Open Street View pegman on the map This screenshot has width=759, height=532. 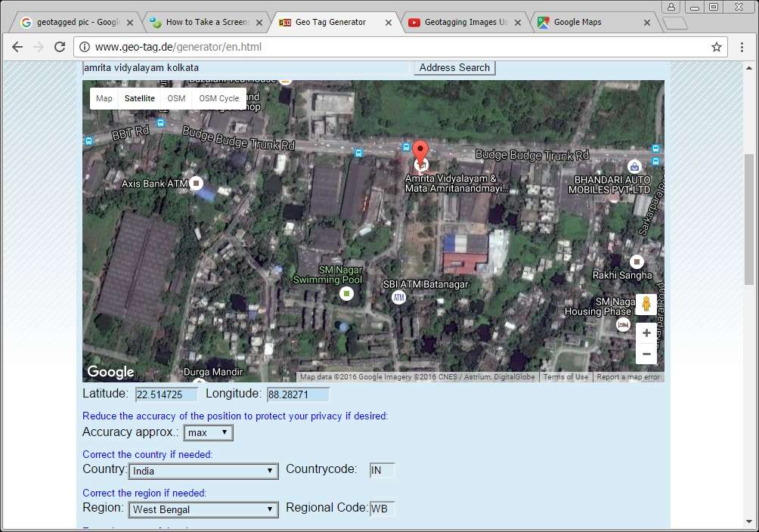pos(646,305)
